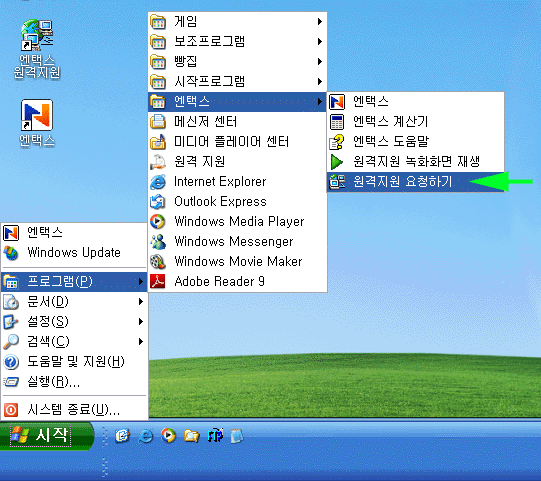541x481 pixels.
Task: Click the Windows Update icon
Action: pos(11,253)
